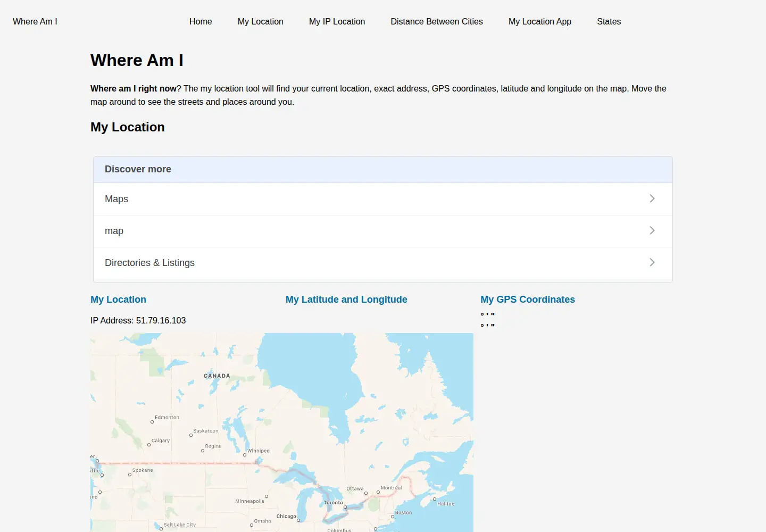This screenshot has width=766, height=532.
Task: Click Calgary city marker on map
Action: [149, 445]
